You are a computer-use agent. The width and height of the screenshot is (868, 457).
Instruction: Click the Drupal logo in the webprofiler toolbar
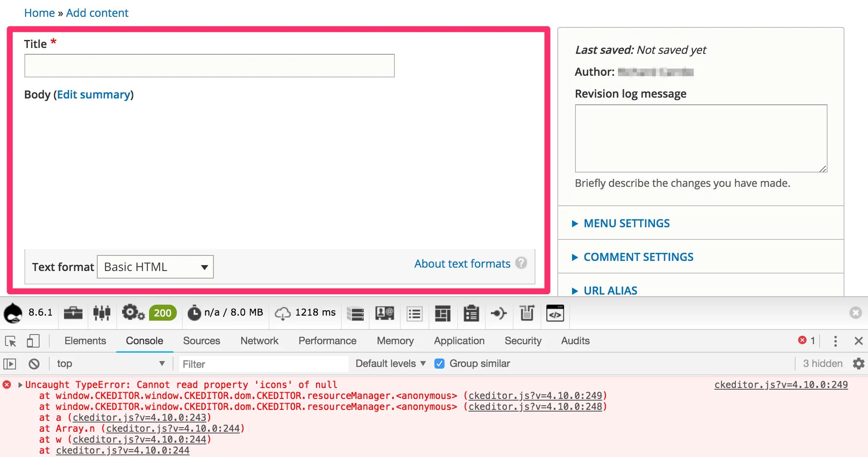(13, 313)
